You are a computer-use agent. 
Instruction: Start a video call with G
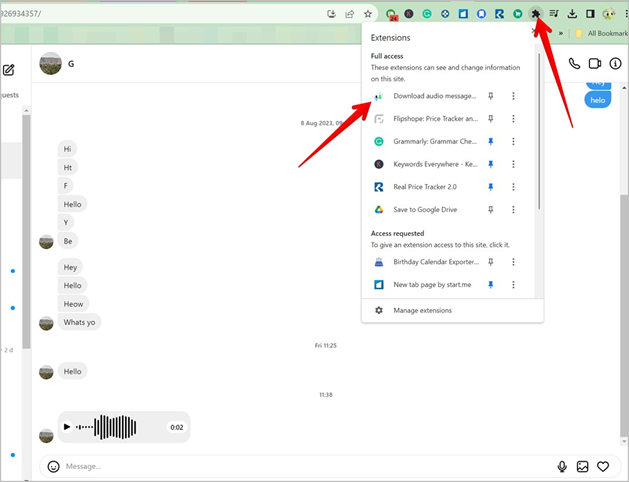(595, 63)
